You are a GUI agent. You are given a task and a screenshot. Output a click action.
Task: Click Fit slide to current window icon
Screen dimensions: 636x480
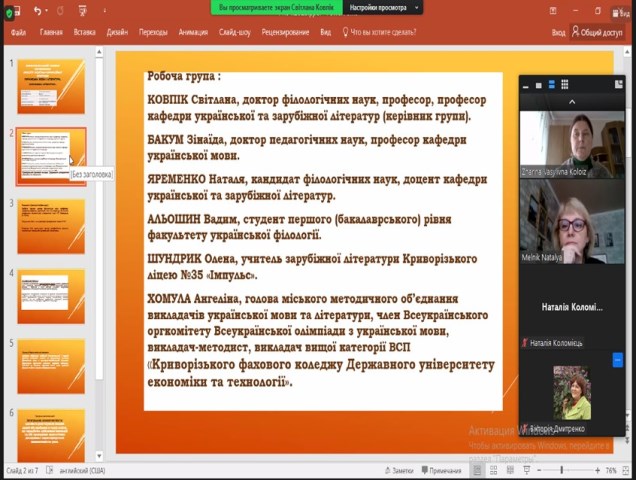tap(626, 470)
